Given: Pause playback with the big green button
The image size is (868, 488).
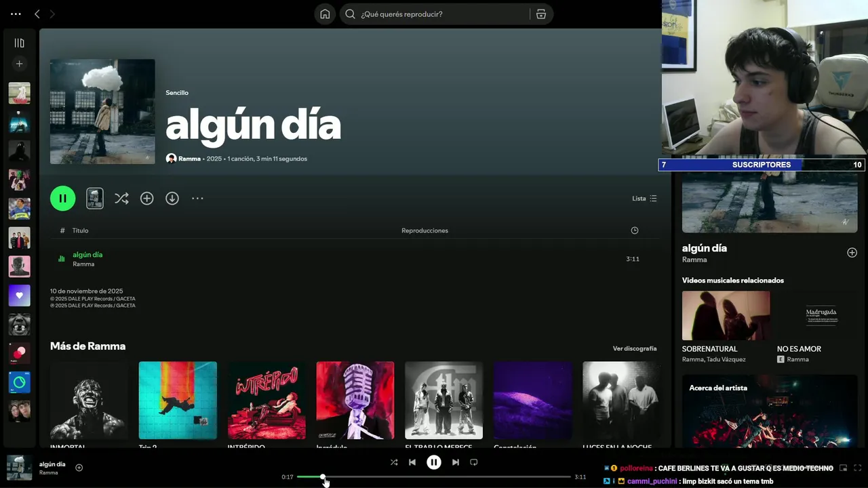Looking at the screenshot, I should click(x=62, y=199).
